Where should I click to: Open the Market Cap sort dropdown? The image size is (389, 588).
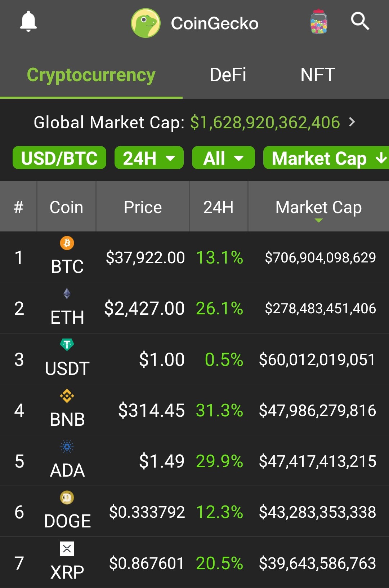click(x=326, y=158)
